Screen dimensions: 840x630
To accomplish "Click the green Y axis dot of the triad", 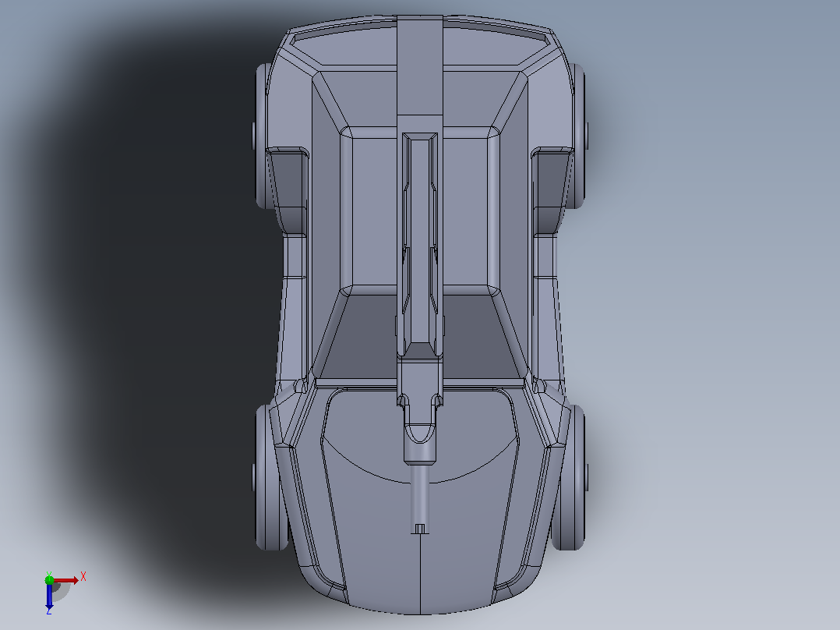I will 49,579.
